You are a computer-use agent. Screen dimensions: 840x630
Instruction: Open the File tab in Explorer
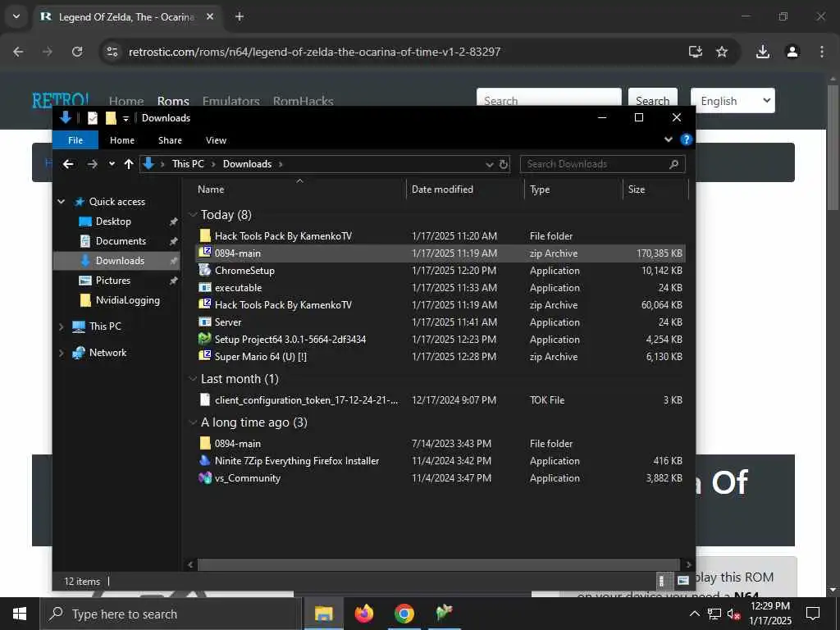point(75,139)
